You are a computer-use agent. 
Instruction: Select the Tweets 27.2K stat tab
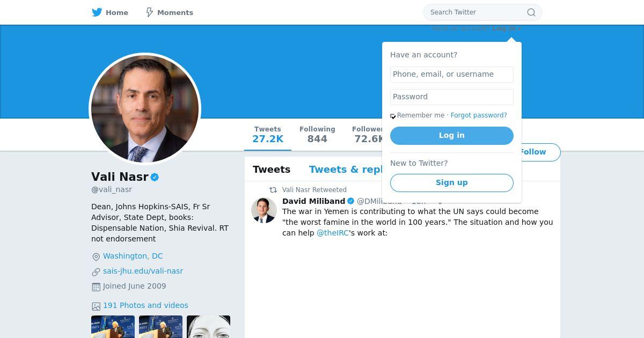tap(268, 135)
